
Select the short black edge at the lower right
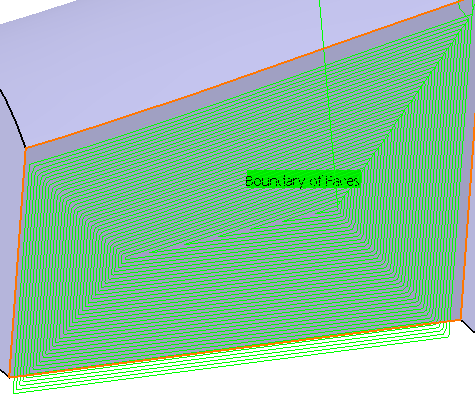coord(468,326)
